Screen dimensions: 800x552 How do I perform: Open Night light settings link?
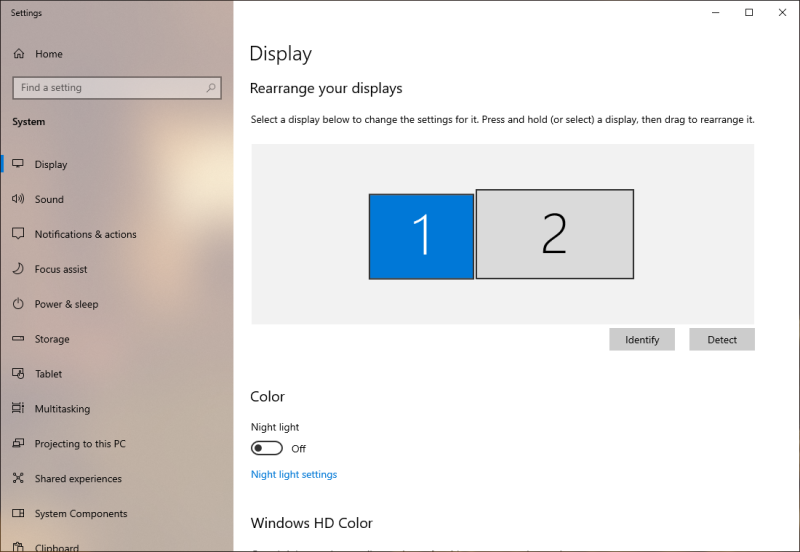(294, 474)
